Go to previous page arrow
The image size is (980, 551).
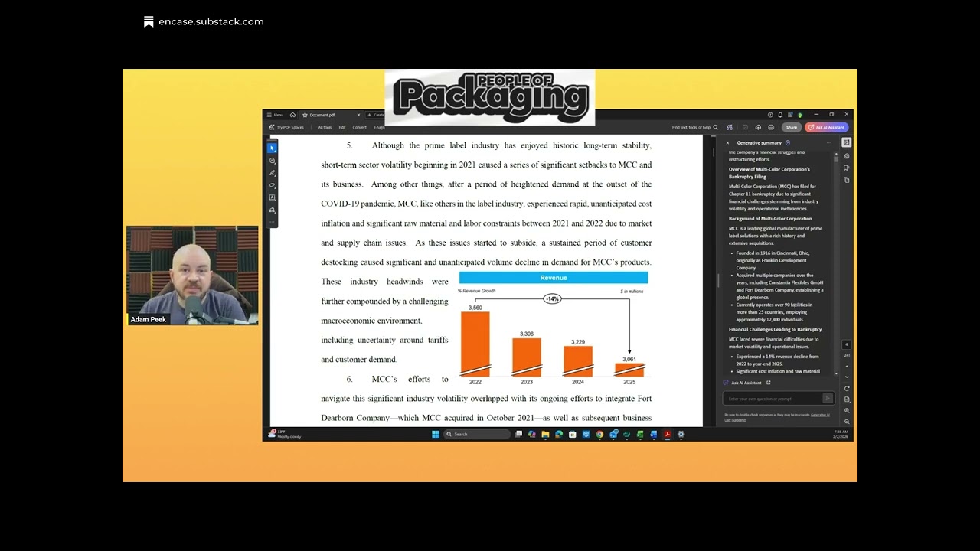847,366
